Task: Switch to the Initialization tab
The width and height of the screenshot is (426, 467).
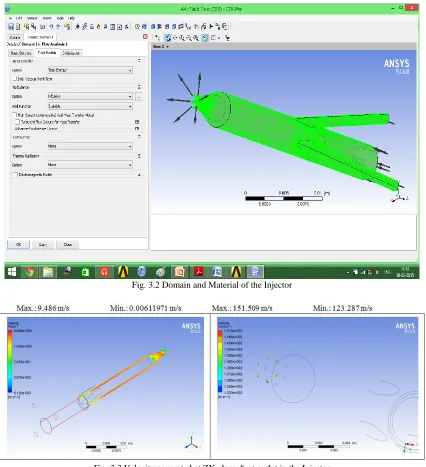Action: pyautogui.click(x=71, y=53)
